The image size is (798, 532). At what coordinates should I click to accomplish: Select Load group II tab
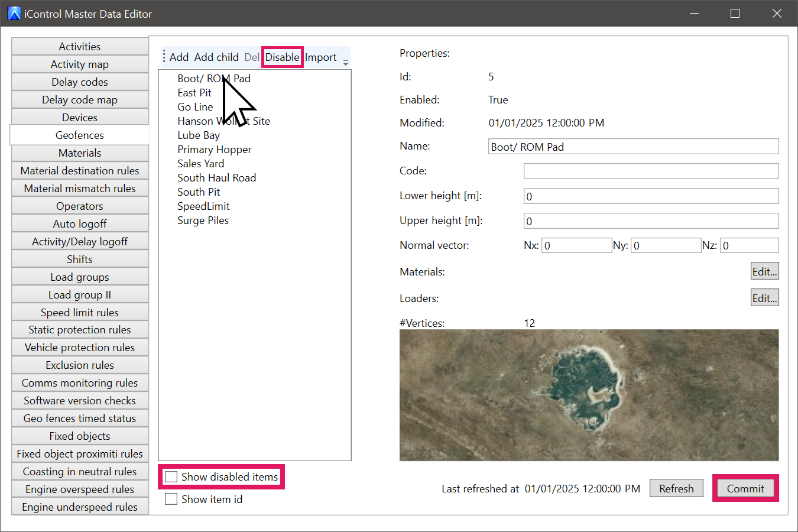pos(80,295)
